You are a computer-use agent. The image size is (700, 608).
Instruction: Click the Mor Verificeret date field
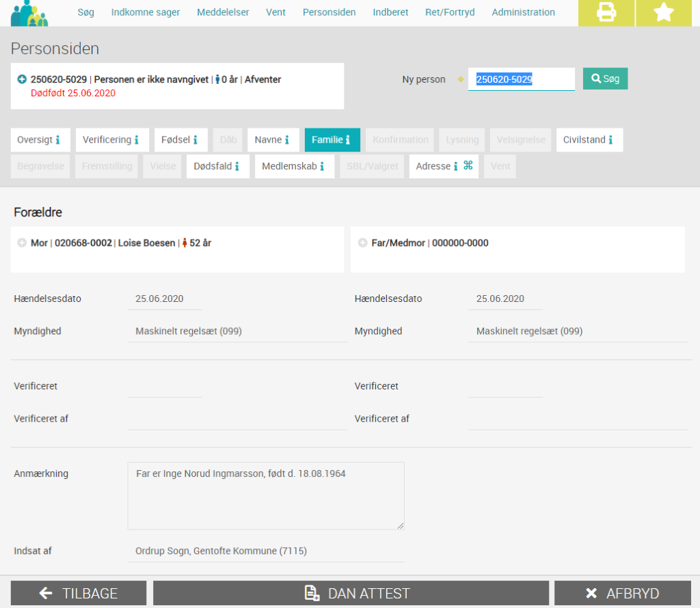pyautogui.click(x=165, y=386)
